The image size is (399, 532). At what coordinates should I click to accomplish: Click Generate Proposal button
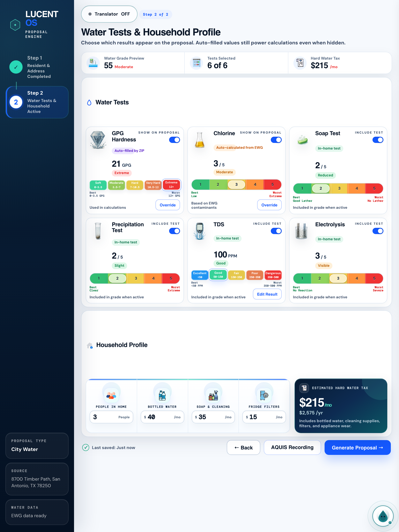pos(357,447)
